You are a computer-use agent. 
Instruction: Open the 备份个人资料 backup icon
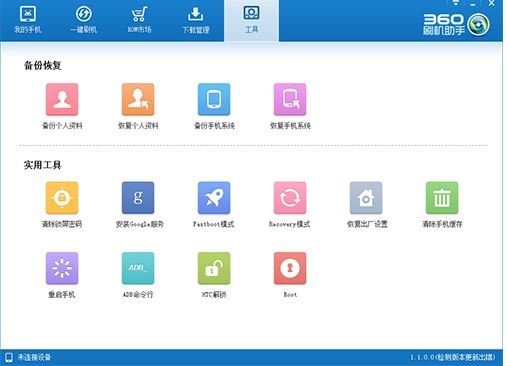62,99
